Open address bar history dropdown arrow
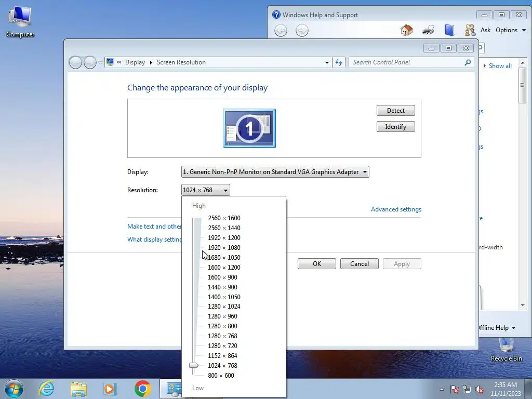 click(x=327, y=62)
